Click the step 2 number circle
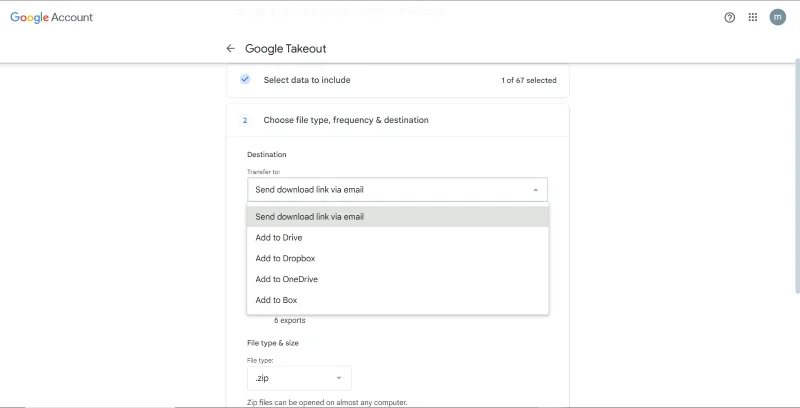 (245, 120)
